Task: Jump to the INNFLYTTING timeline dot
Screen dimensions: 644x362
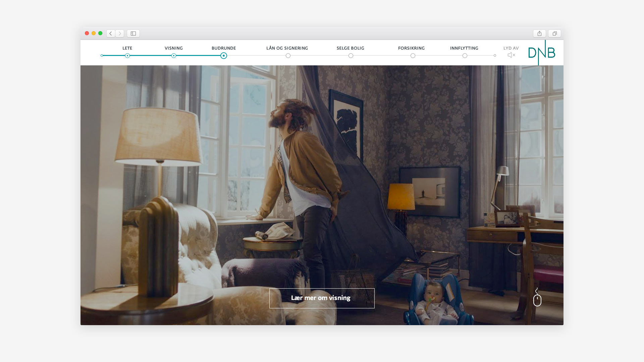Action: (465, 56)
